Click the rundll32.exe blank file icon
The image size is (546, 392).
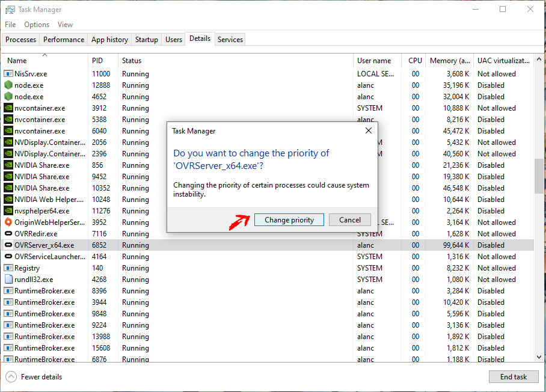8,280
